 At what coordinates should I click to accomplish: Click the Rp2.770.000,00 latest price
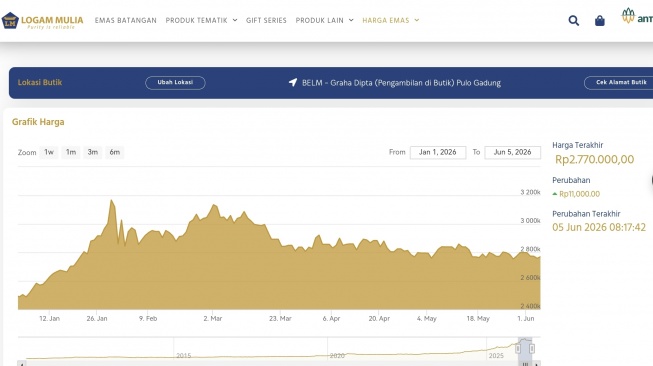pos(594,159)
